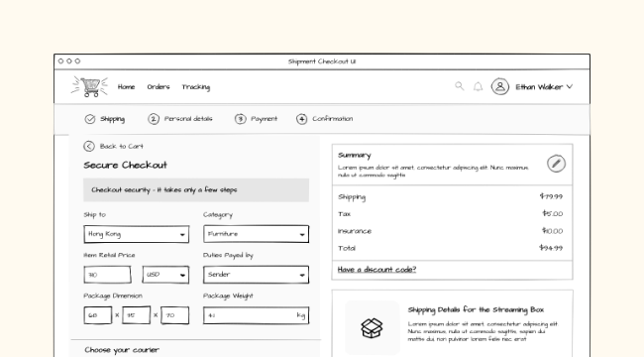644x357 pixels.
Task: Open notifications bell icon
Action: (x=478, y=87)
